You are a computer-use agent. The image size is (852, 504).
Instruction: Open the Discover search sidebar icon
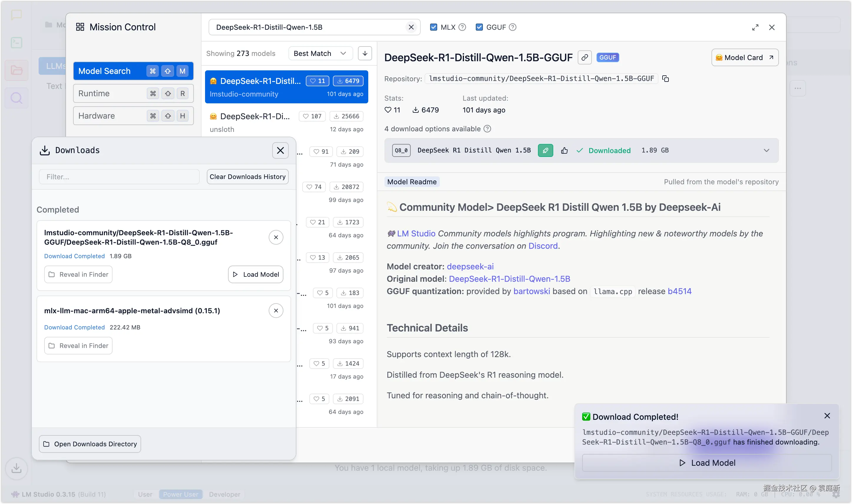tap(16, 98)
